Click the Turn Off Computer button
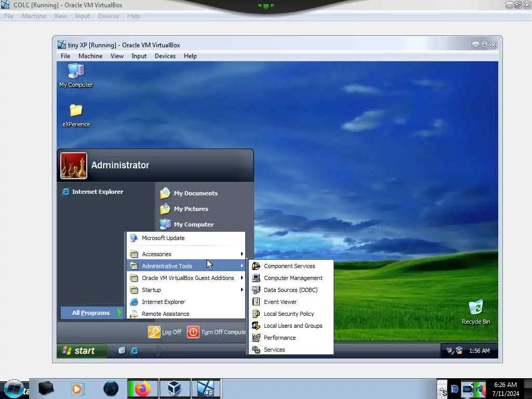Screen dimensions: 532x399 tap(217, 332)
